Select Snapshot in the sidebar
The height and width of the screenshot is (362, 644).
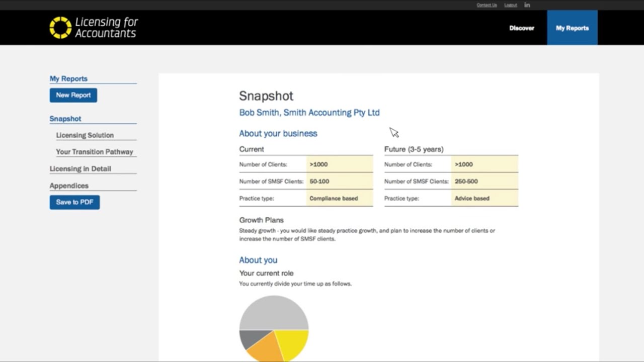[65, 119]
